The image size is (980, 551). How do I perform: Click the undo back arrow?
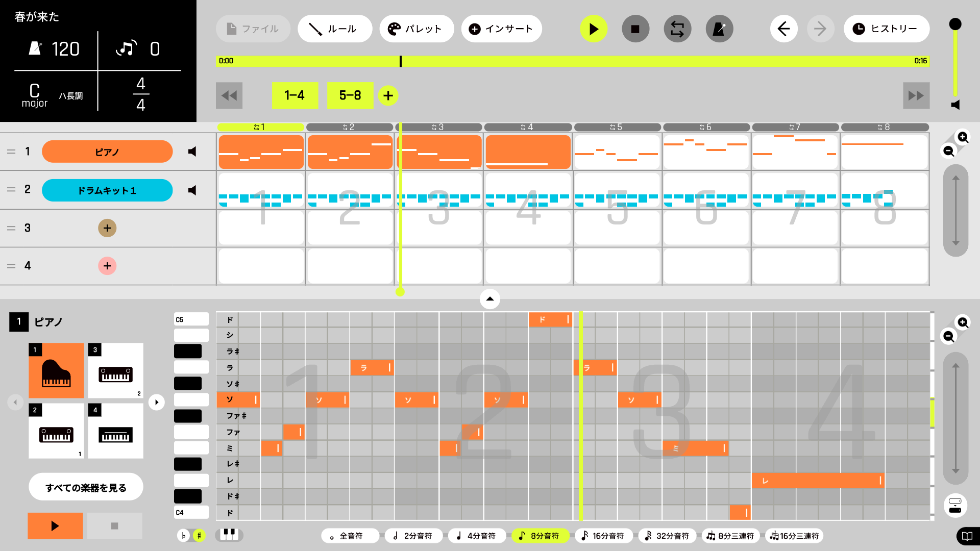point(783,29)
